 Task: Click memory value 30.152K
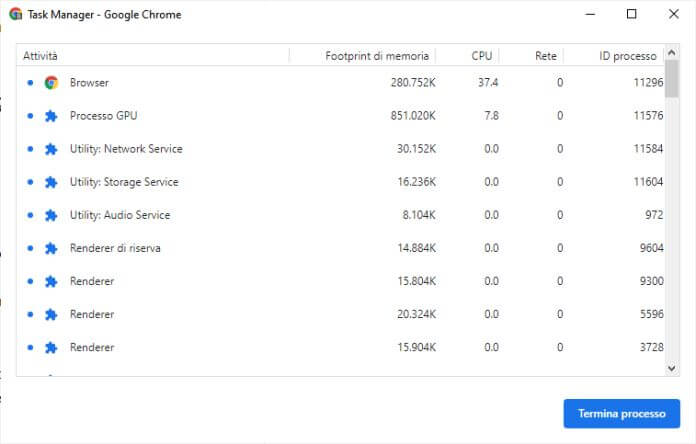[x=416, y=149]
